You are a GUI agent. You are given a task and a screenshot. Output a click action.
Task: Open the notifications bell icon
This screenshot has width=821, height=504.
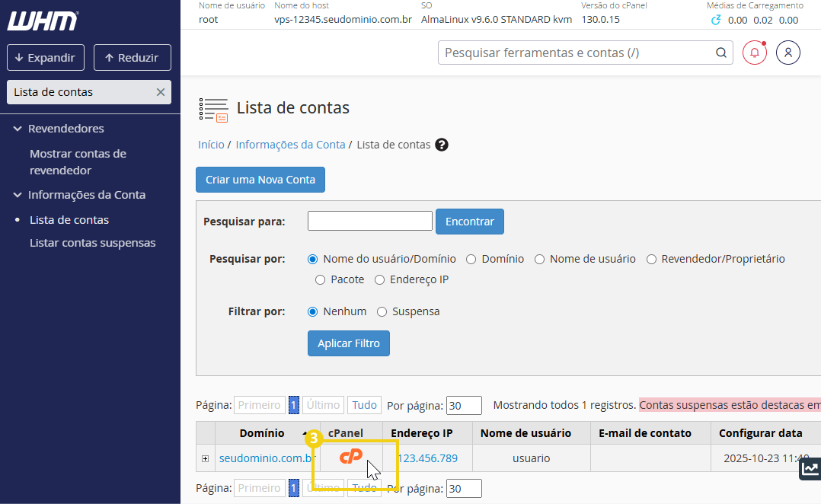(754, 53)
